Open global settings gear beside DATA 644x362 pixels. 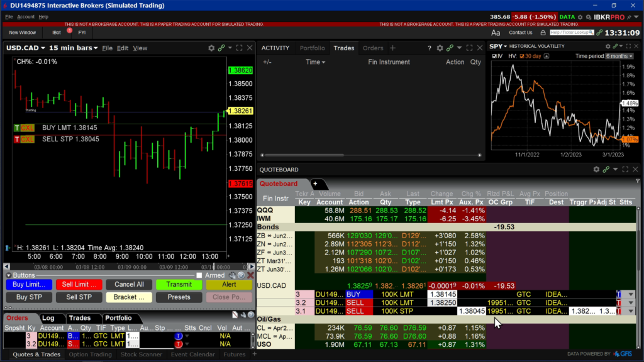point(580,17)
